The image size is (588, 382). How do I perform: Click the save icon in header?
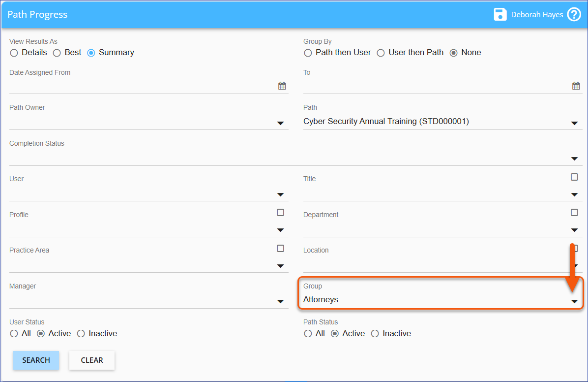tap(500, 14)
